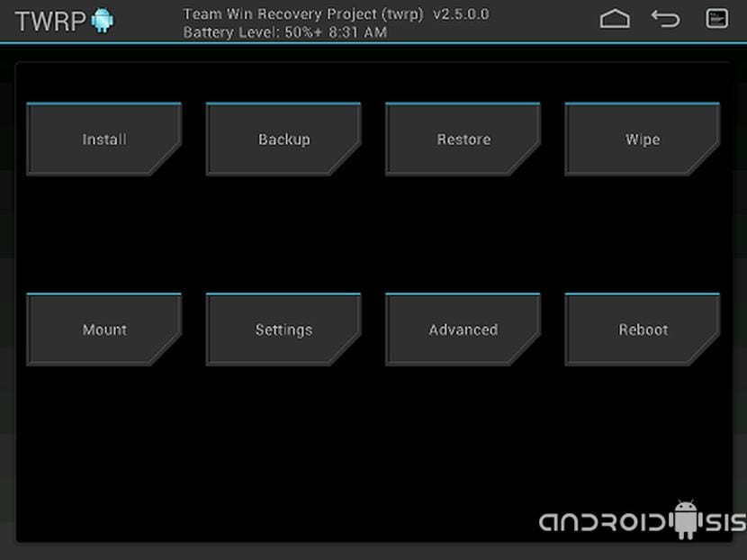
Task: Select the Reboot button
Action: (x=643, y=330)
